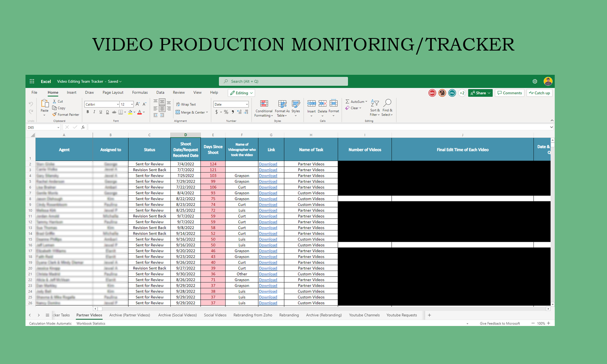Click the Search (Alt + Q) box
Screen dimensions: 607x364
283,81
